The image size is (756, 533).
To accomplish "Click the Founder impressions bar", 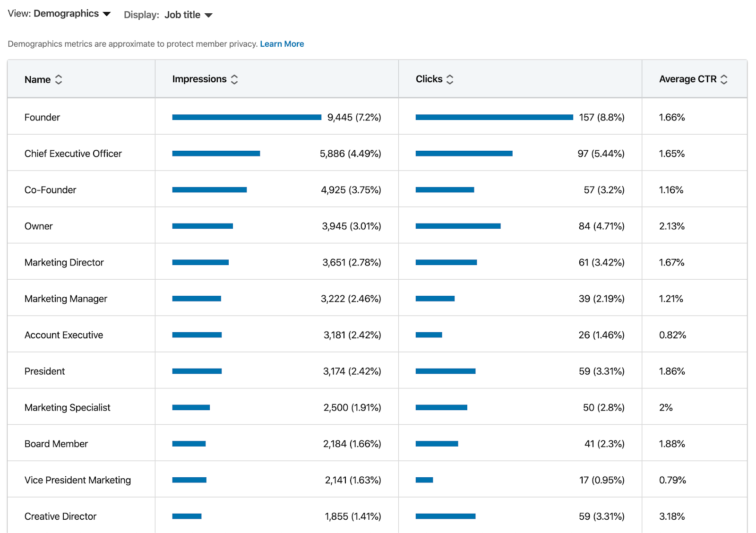I will [x=247, y=117].
